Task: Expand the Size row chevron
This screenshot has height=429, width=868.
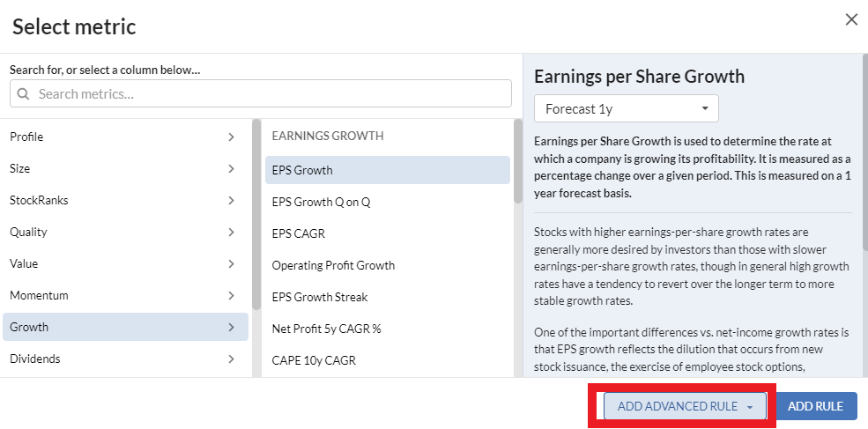Action: tap(232, 168)
